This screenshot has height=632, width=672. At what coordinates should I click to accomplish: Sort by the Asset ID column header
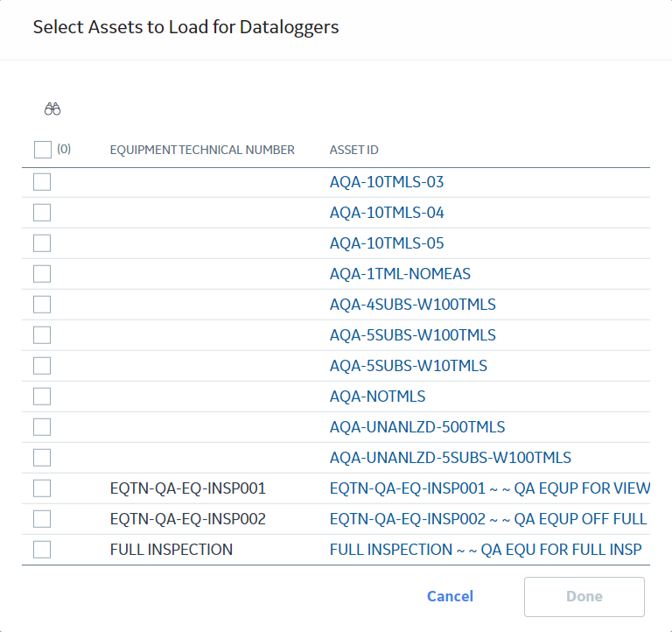point(353,150)
